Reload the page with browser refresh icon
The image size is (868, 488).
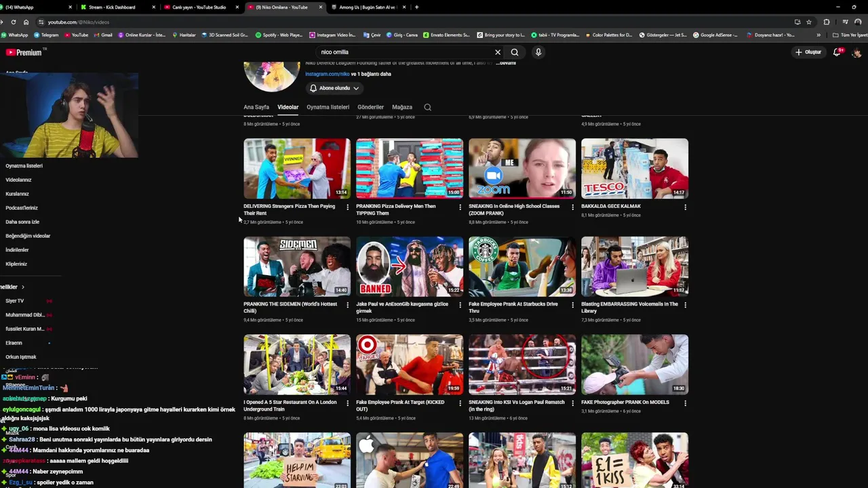14,22
